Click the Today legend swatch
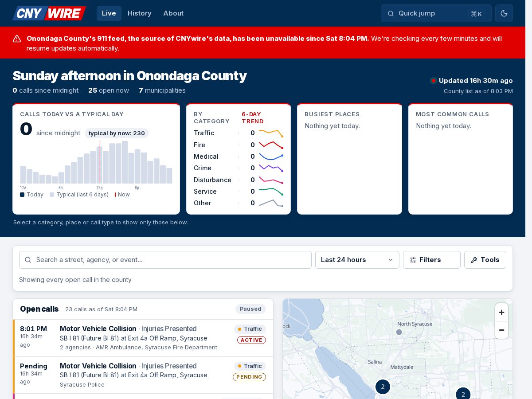 22,195
